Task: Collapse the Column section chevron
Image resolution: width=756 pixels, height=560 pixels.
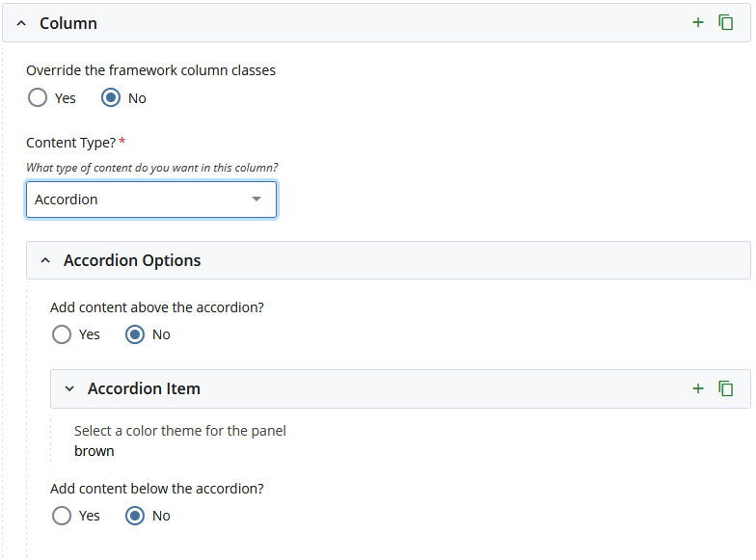Action: [x=21, y=23]
